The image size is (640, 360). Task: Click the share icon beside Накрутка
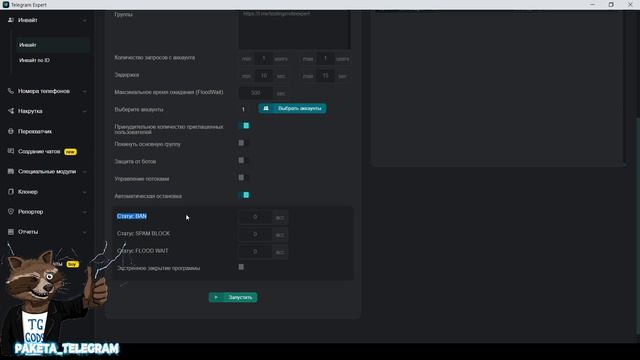[x=11, y=111]
